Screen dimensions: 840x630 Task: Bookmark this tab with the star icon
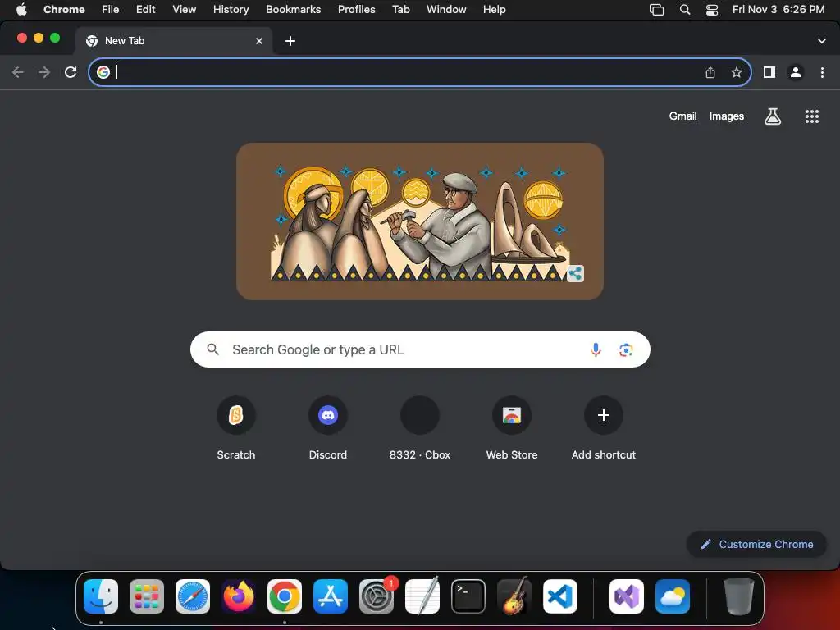[x=737, y=72]
